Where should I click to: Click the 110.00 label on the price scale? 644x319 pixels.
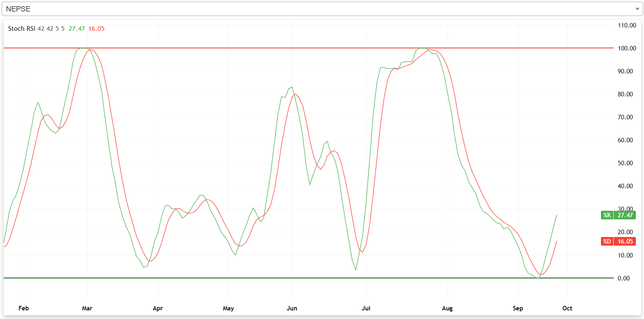pos(627,25)
